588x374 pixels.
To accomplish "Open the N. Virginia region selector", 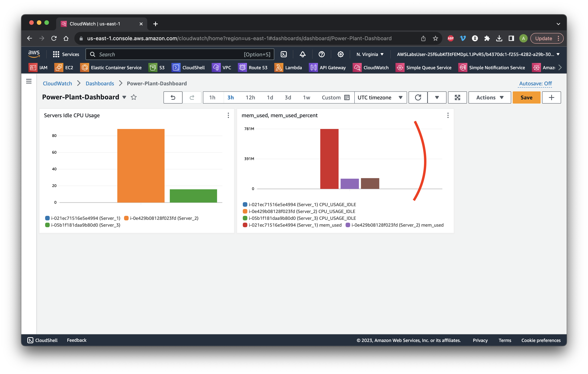I will pyautogui.click(x=370, y=54).
